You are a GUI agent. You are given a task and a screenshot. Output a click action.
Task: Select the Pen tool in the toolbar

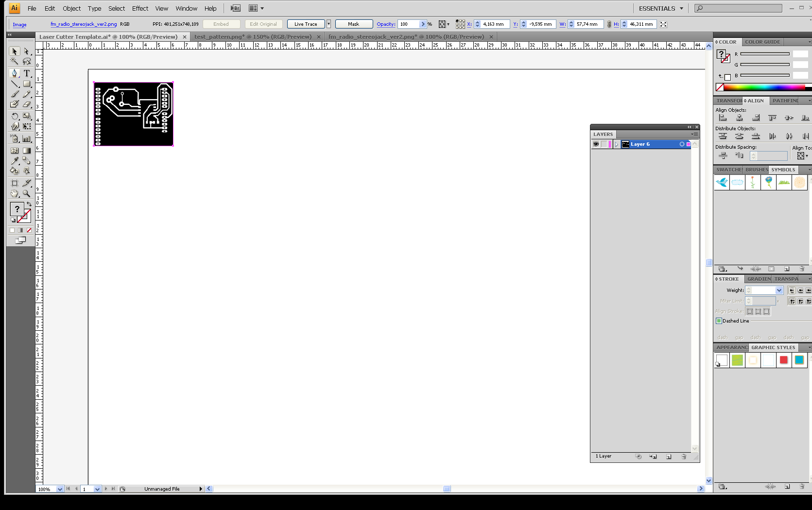click(14, 73)
